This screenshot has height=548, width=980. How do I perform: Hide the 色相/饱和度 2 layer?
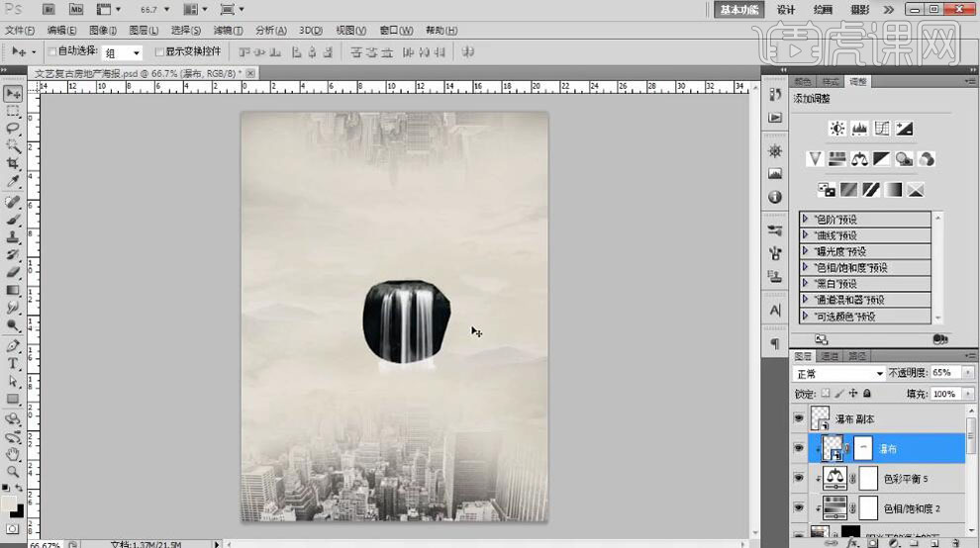coord(799,508)
